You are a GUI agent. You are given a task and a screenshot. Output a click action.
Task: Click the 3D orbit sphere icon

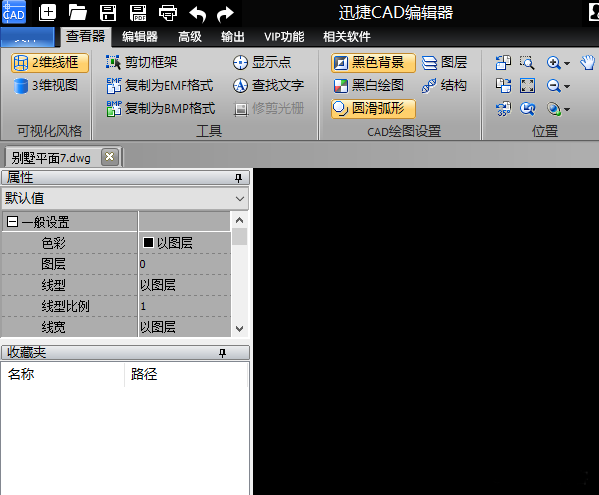point(554,109)
